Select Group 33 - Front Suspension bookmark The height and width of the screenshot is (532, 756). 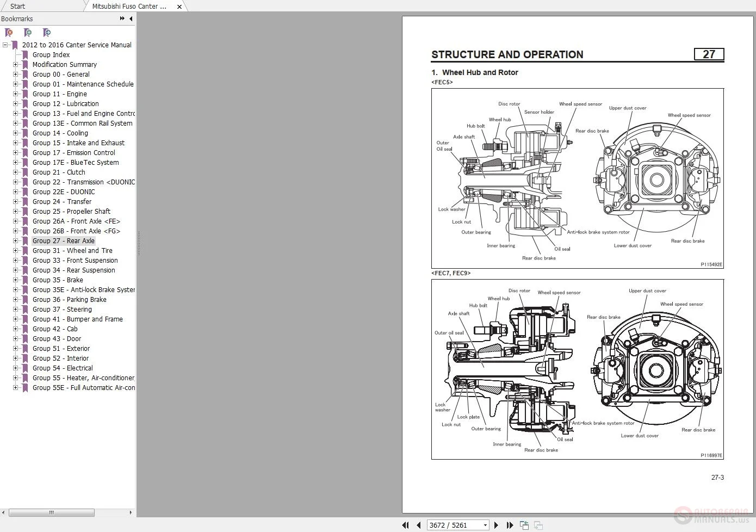[x=75, y=261]
